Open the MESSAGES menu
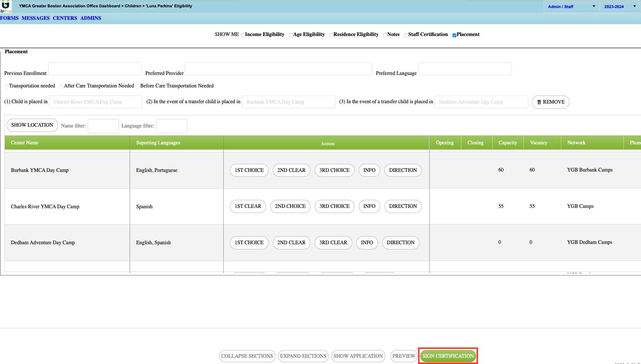The width and height of the screenshot is (641, 364). click(36, 18)
